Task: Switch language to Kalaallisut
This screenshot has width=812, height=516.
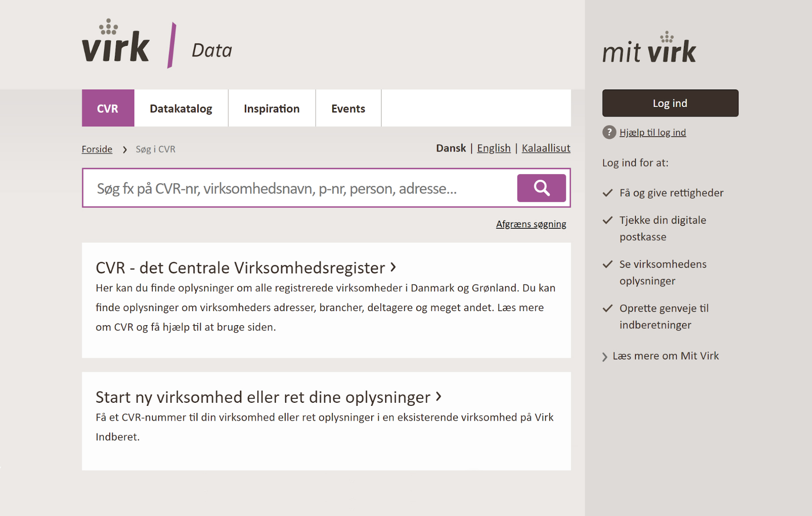Action: click(x=546, y=148)
